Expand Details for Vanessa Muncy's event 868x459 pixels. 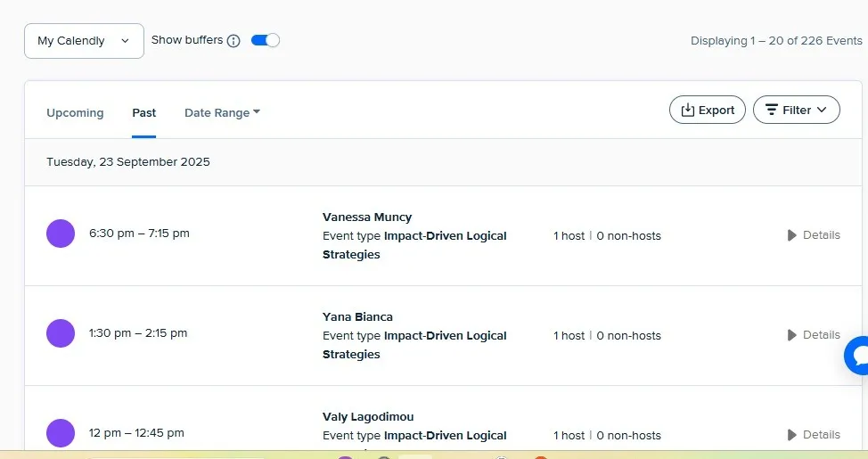pos(813,235)
